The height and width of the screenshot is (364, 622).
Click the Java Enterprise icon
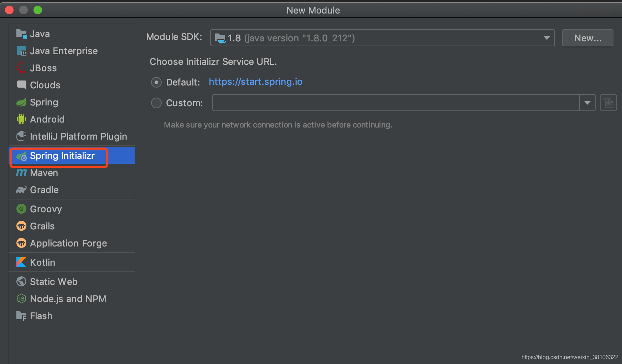coord(21,51)
